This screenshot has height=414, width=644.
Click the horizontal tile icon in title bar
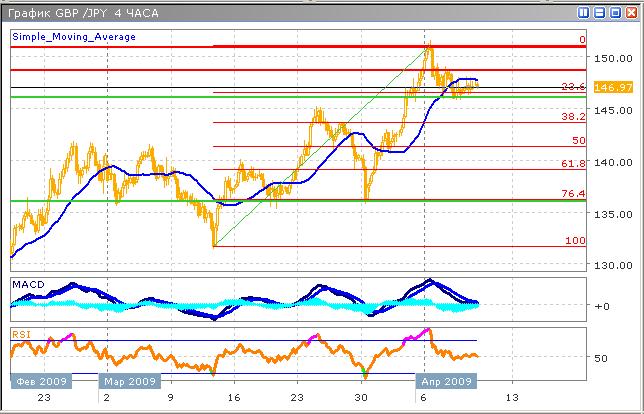click(600, 12)
